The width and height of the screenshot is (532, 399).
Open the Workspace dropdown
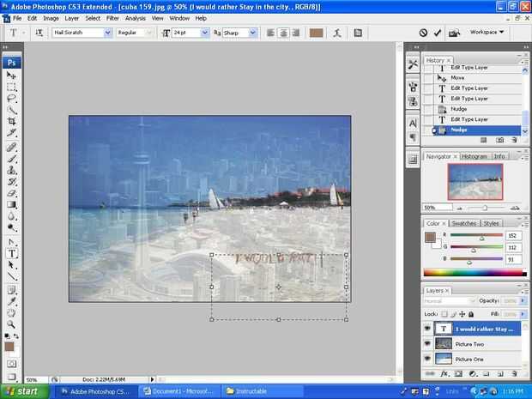pos(487,32)
